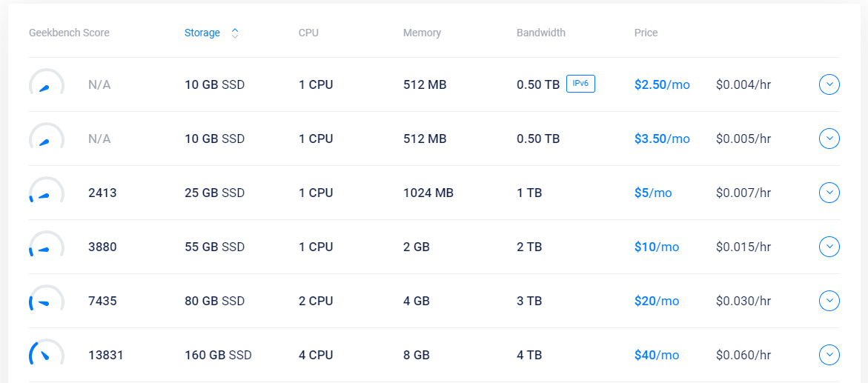Click the Storage sort arrows icon
The height and width of the screenshot is (383, 868).
[x=235, y=33]
